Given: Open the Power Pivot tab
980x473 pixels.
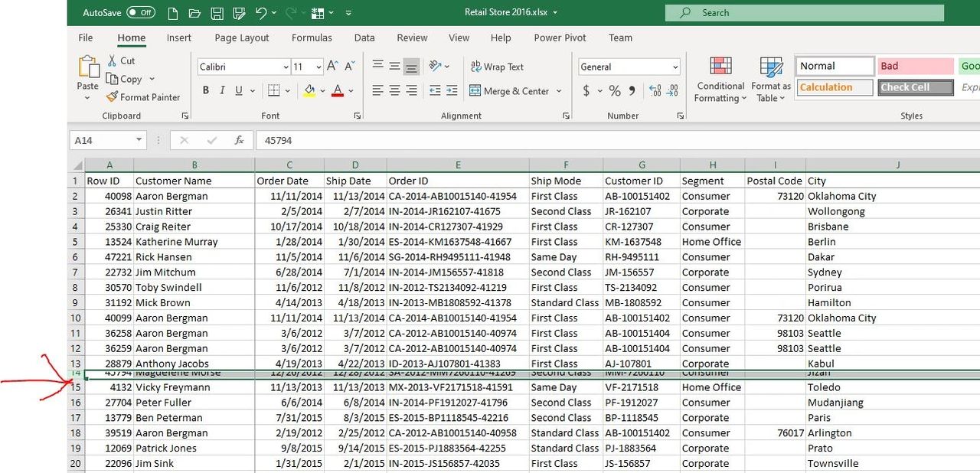Looking at the screenshot, I should 560,37.
